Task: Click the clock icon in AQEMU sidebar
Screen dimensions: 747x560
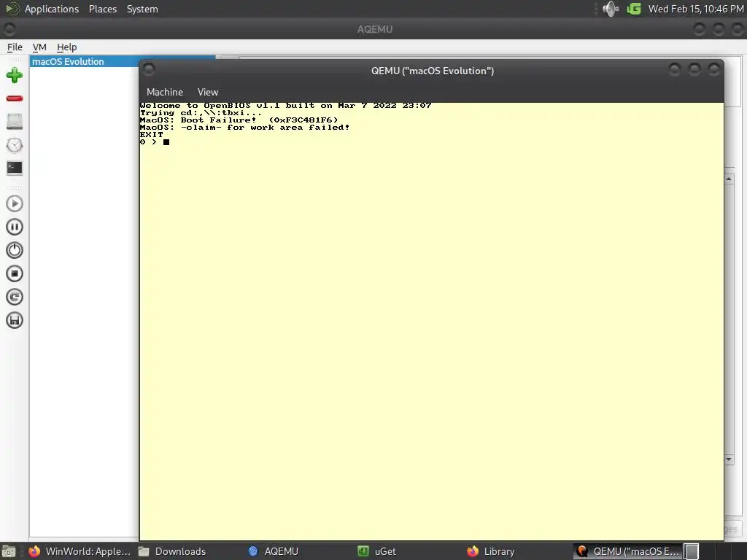Action: click(x=15, y=145)
